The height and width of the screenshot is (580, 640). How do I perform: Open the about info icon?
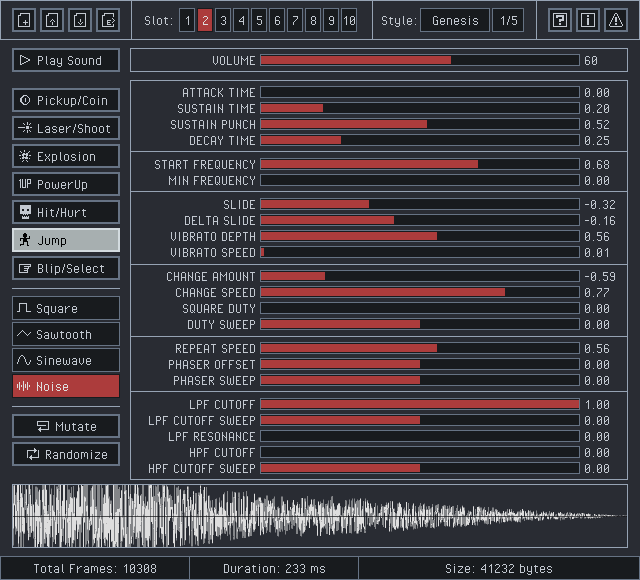coord(588,20)
